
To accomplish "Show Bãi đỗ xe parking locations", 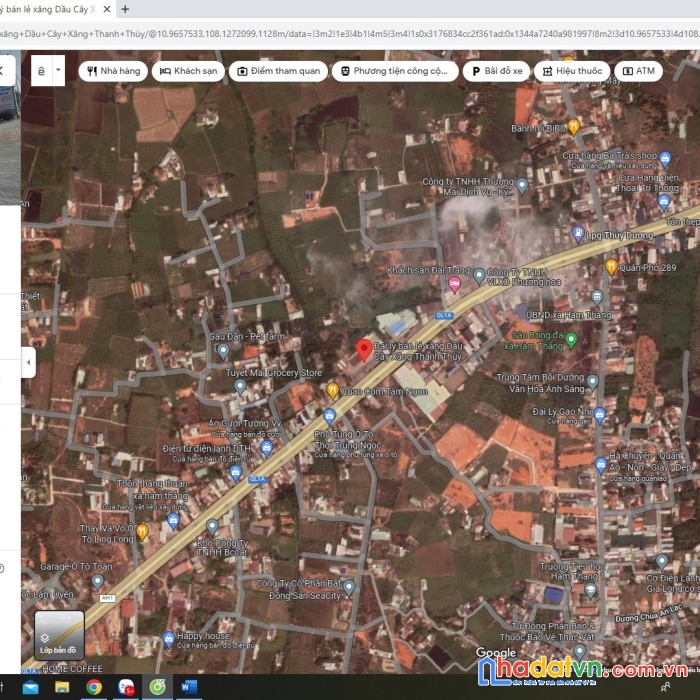I will (497, 71).
